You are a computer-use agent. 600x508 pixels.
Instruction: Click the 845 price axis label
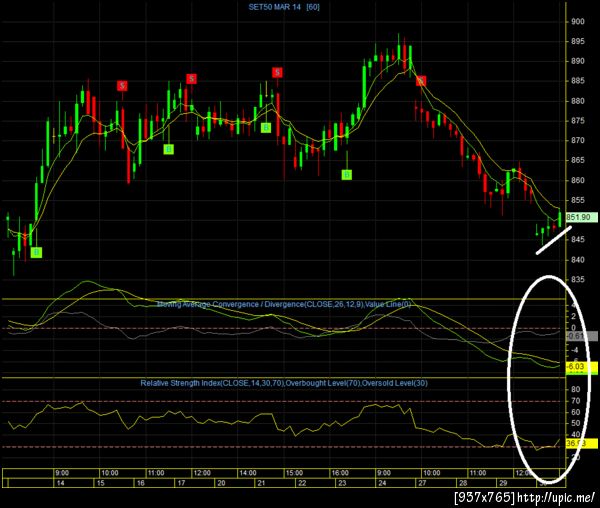(x=578, y=239)
